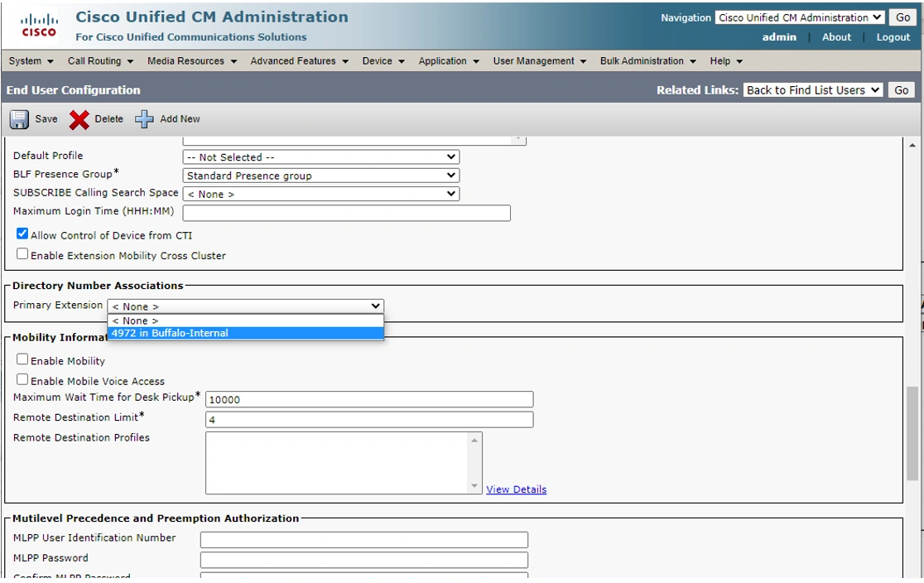Click the Cisco logo icon
Screen dimensions: 924x583
(39, 26)
